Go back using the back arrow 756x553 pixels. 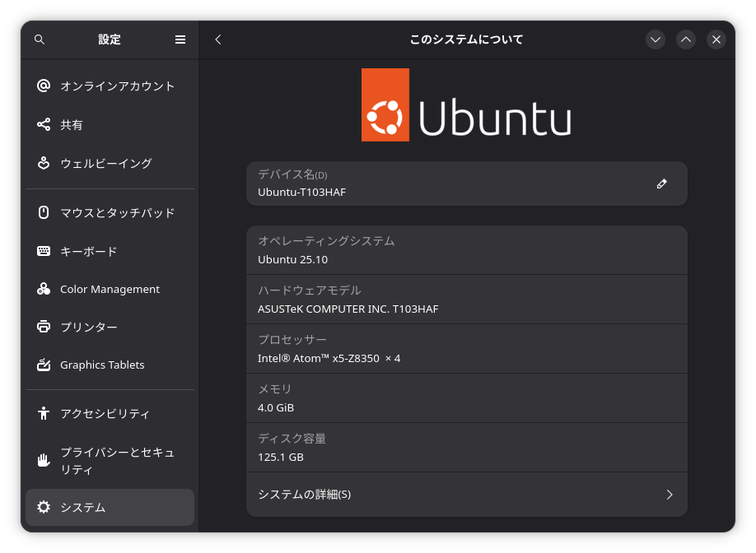pyautogui.click(x=217, y=39)
